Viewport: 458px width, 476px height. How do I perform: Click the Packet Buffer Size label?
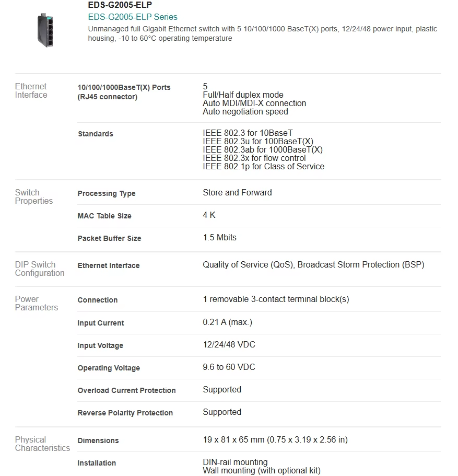point(110,238)
